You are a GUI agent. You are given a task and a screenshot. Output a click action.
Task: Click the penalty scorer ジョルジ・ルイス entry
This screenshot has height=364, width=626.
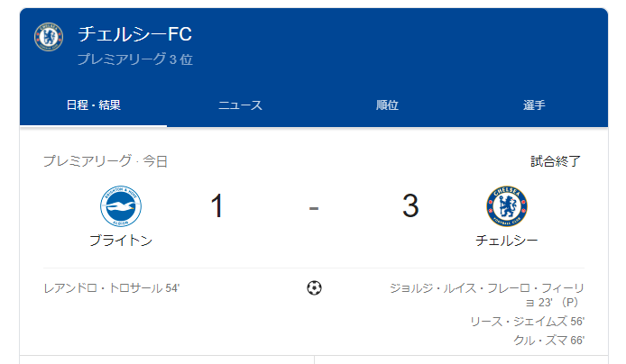click(487, 295)
